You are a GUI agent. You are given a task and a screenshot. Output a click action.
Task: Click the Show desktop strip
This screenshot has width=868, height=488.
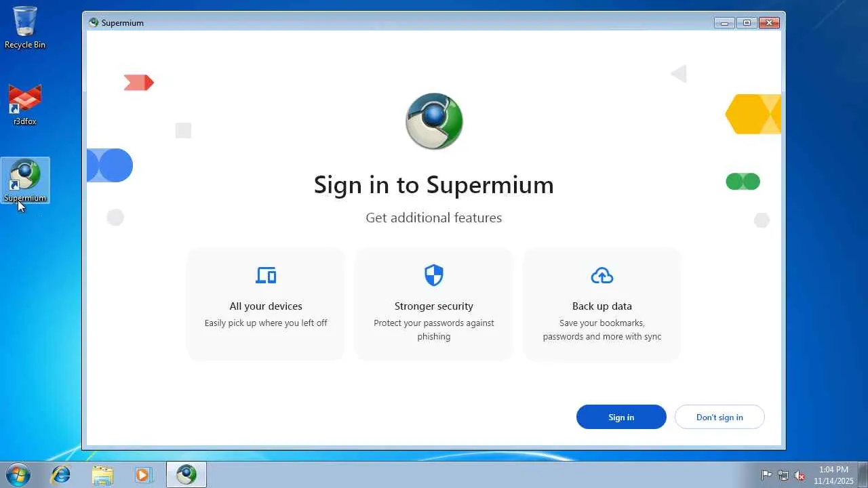pos(863,475)
